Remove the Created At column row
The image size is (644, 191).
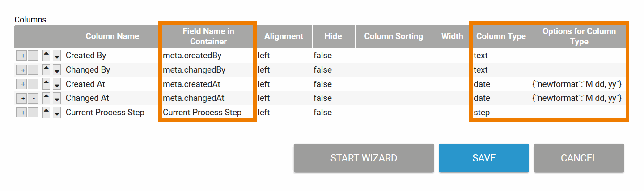pyautogui.click(x=33, y=84)
